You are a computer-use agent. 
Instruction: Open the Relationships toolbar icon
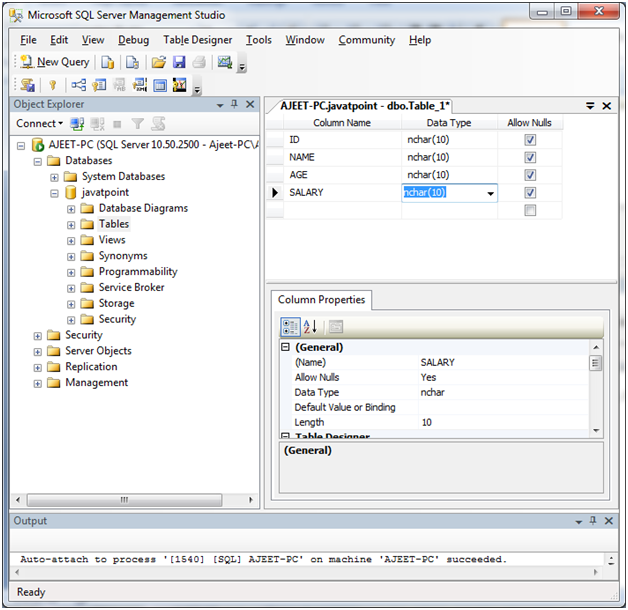point(78,85)
